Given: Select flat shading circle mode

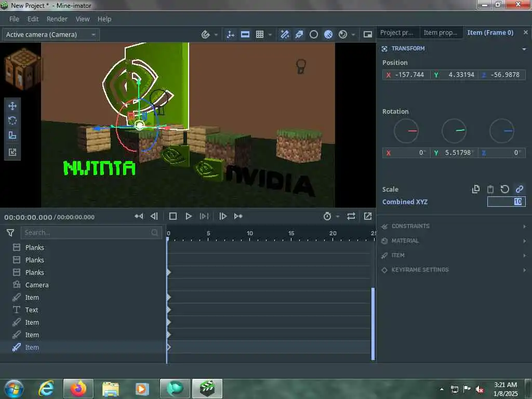Looking at the screenshot, I should [x=314, y=34].
